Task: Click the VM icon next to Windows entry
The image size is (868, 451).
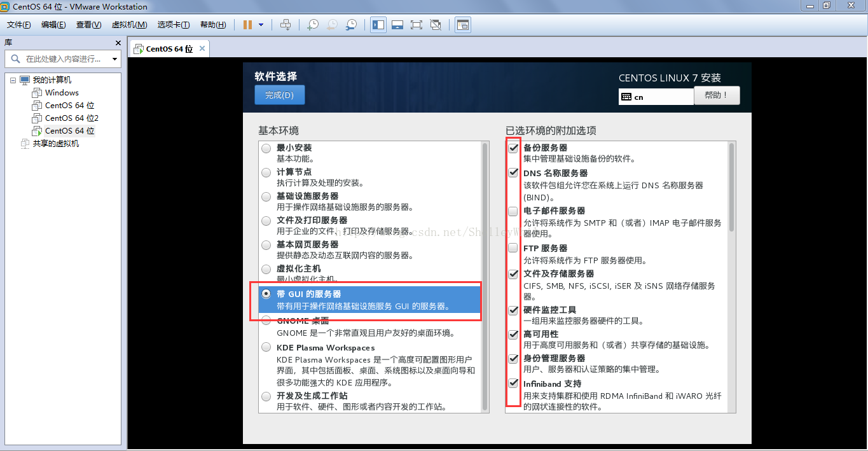Action: 37,93
